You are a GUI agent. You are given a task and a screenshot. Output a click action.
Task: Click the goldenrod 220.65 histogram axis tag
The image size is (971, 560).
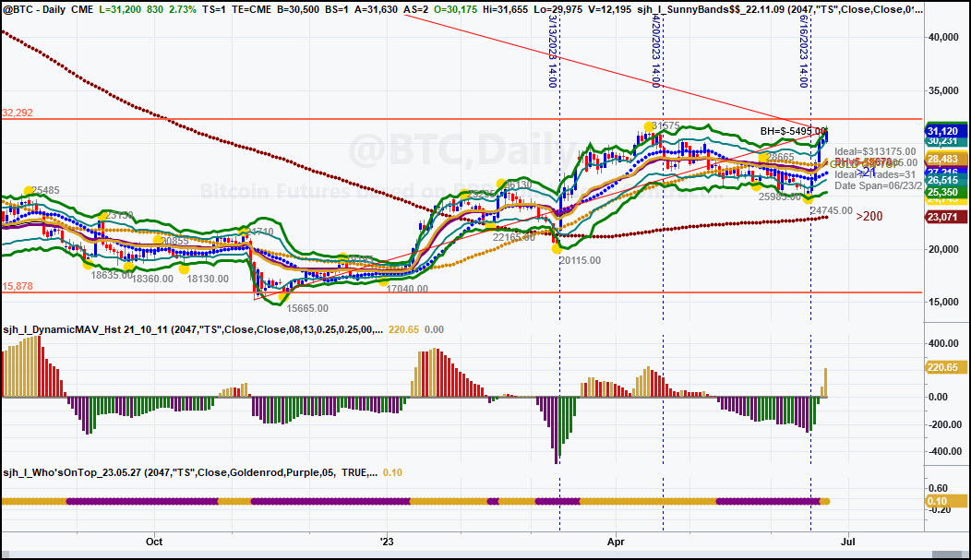[946, 367]
